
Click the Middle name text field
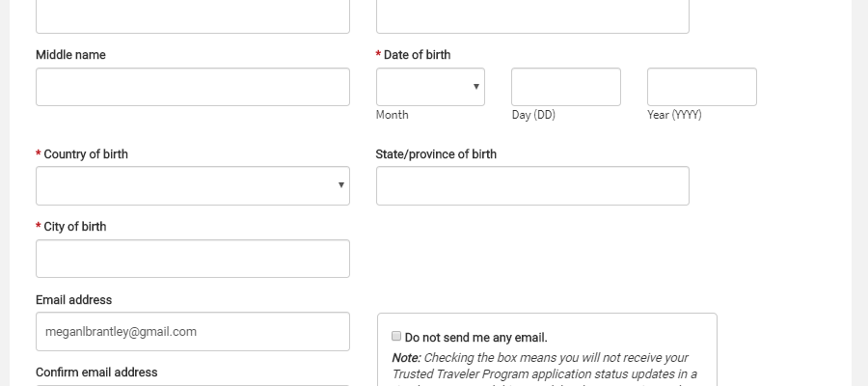pos(193,87)
